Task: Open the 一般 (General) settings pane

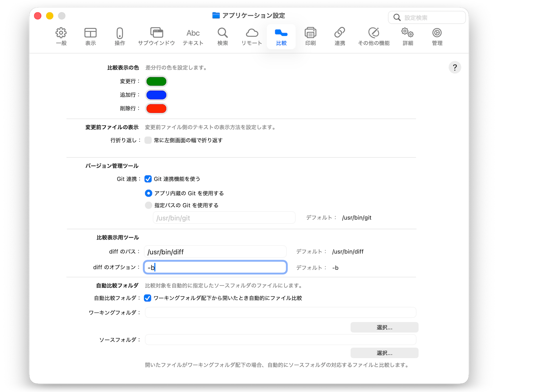Action: [61, 37]
